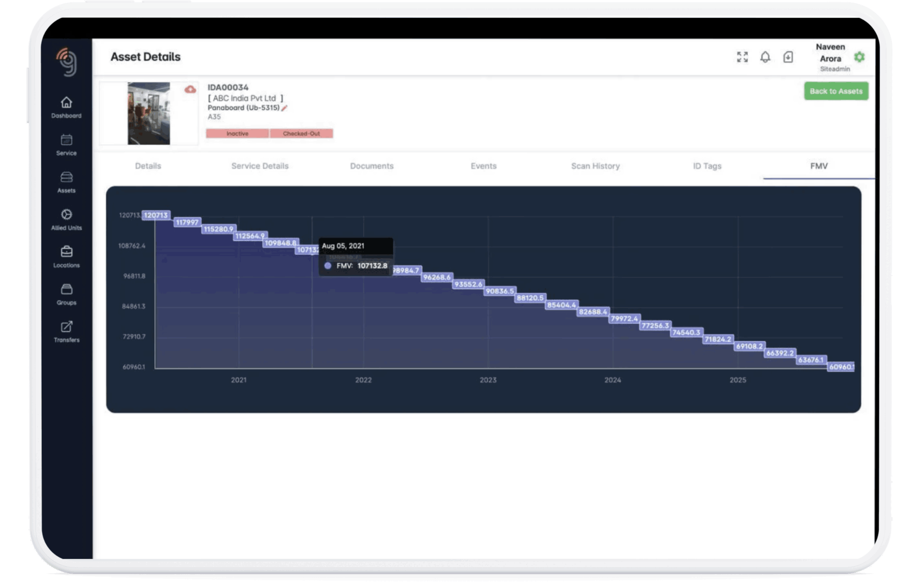Click the asset photo thumbnail
This screenshot has height=588, width=919.
click(x=149, y=113)
